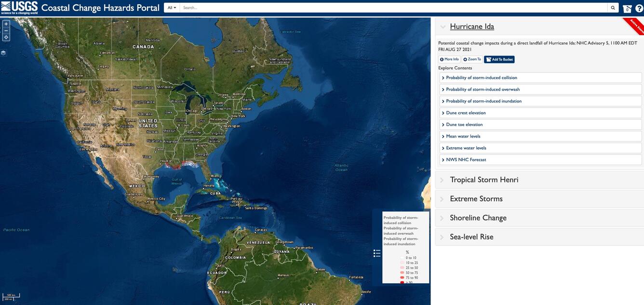Viewport: 644px width, 305px height.
Task: Click Zoom To for Hurricane Ida
Action: tap(472, 58)
